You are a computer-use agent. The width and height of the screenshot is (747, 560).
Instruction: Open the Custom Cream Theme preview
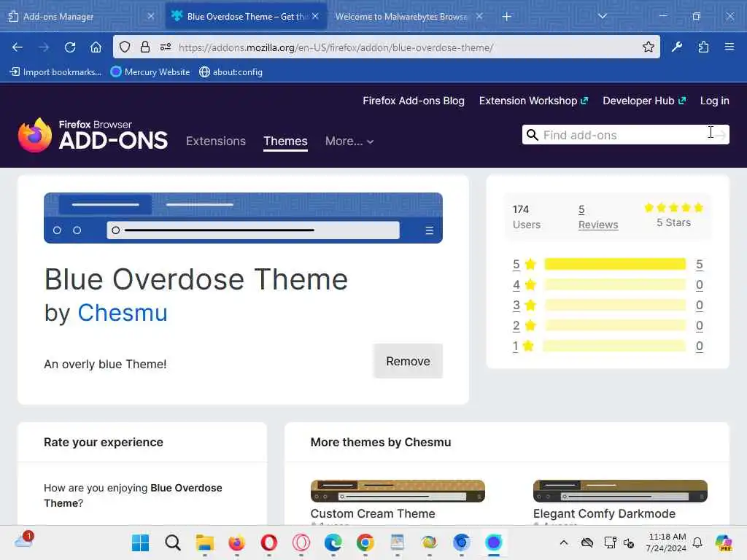pos(398,491)
